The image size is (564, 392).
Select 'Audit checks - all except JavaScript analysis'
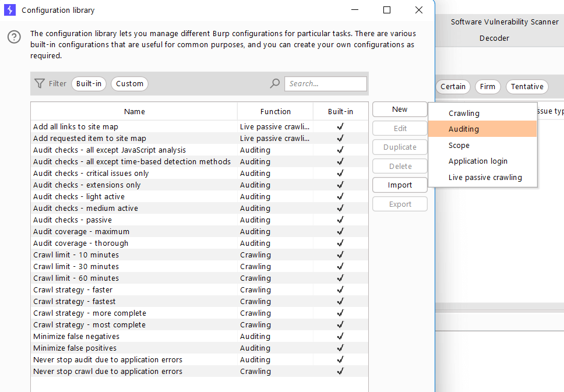pos(200,150)
